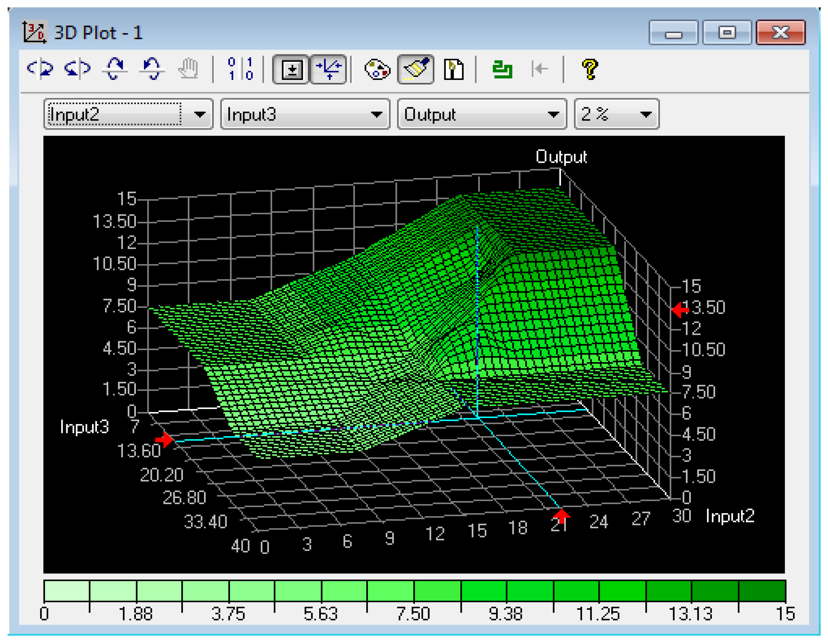Click the tilt plot upward icon
This screenshot has height=644, width=828.
[115, 69]
